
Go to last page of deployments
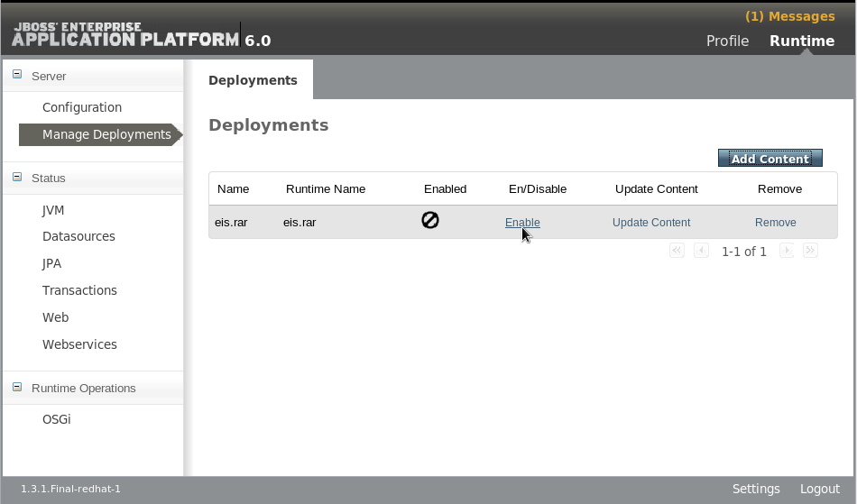click(x=810, y=251)
